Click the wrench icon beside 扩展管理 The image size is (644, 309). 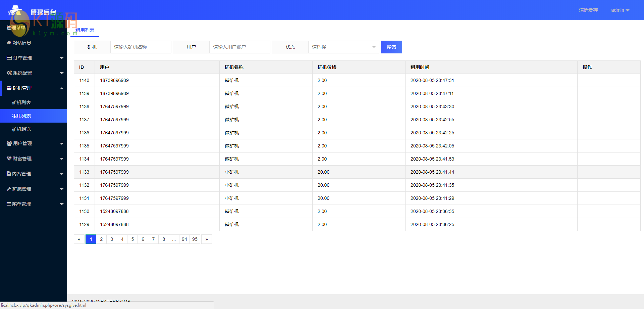coord(9,189)
